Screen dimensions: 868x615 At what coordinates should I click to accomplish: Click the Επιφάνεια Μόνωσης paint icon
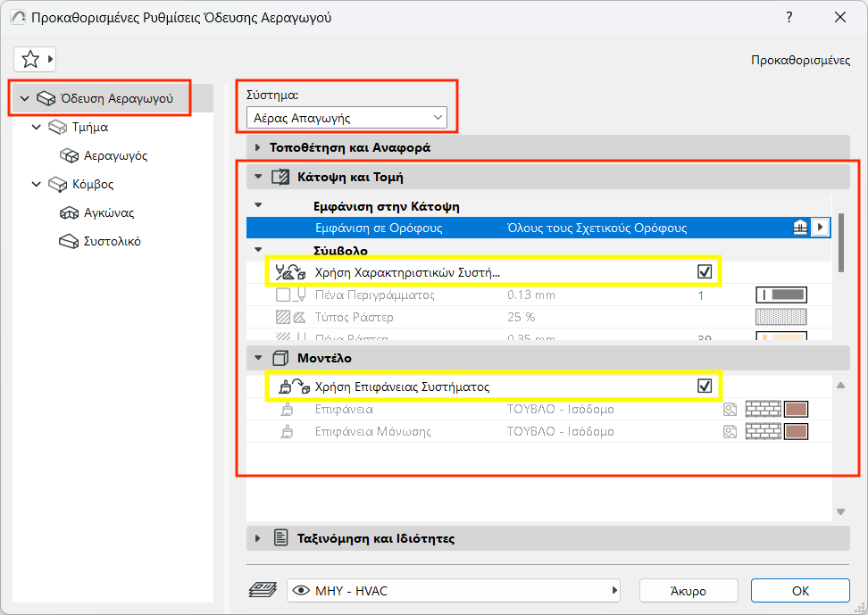tap(287, 432)
